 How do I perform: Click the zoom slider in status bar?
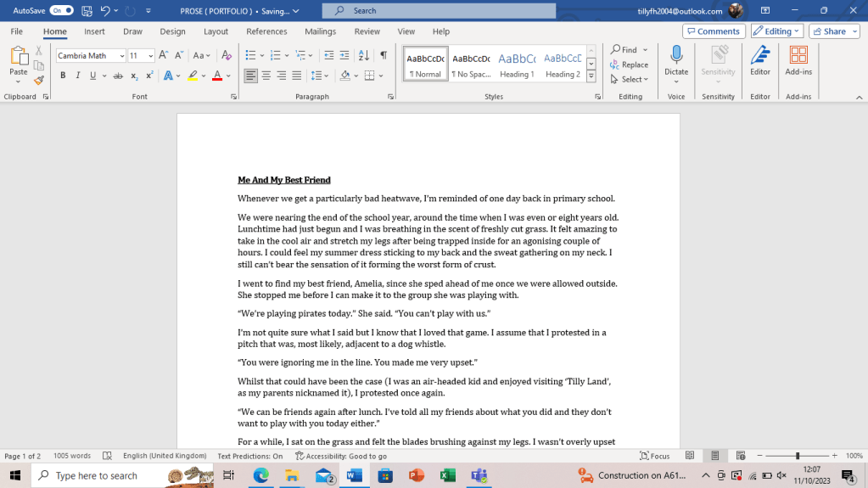point(797,456)
